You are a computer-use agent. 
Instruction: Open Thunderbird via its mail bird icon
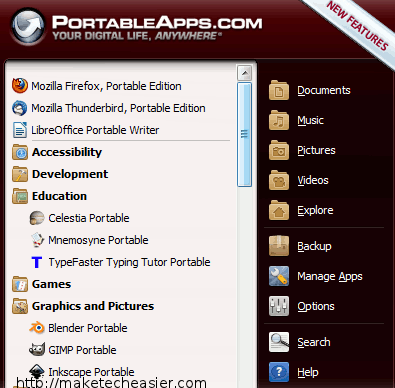(x=20, y=108)
